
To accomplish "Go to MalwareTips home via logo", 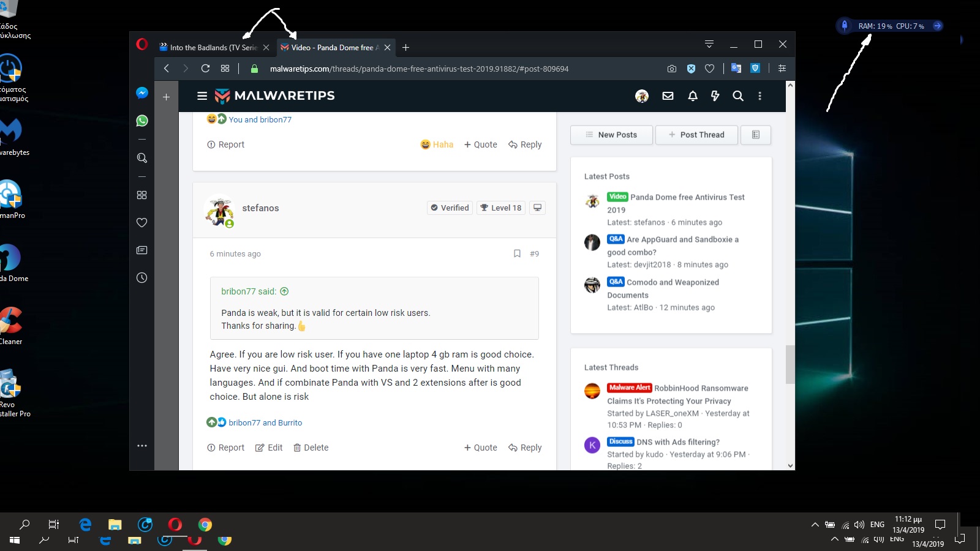I will coord(274,96).
